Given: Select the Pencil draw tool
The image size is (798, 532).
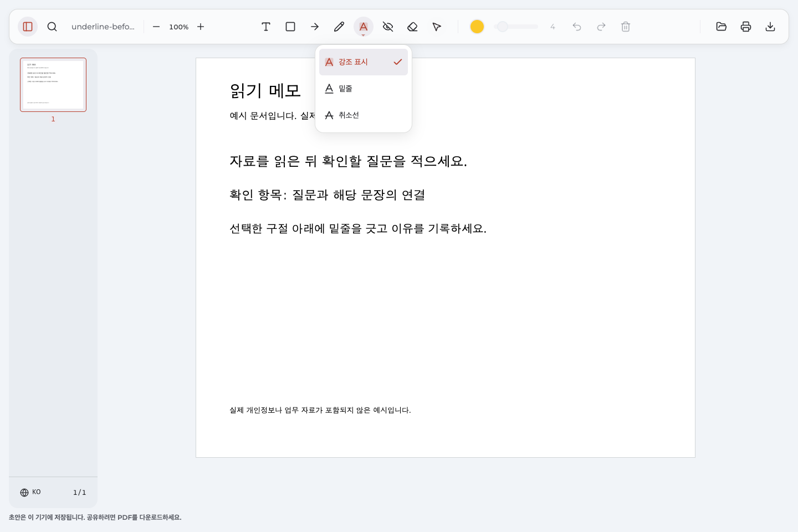Looking at the screenshot, I should click(x=339, y=27).
